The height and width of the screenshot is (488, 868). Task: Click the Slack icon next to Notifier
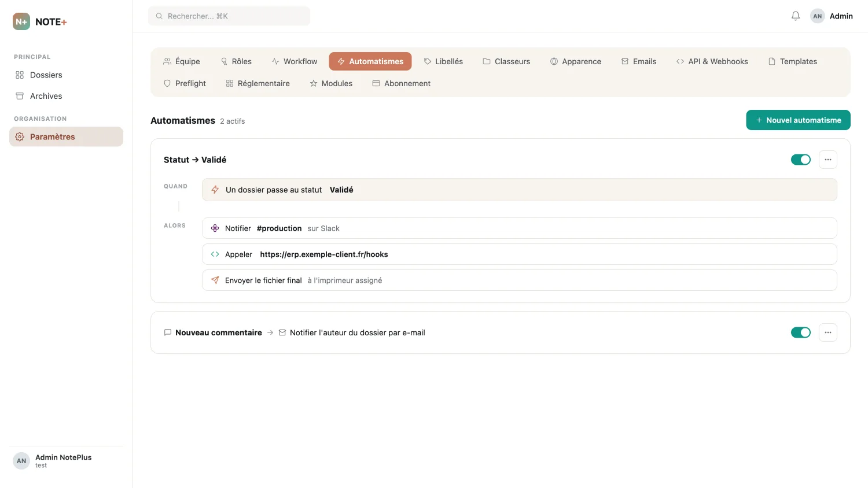click(x=215, y=228)
